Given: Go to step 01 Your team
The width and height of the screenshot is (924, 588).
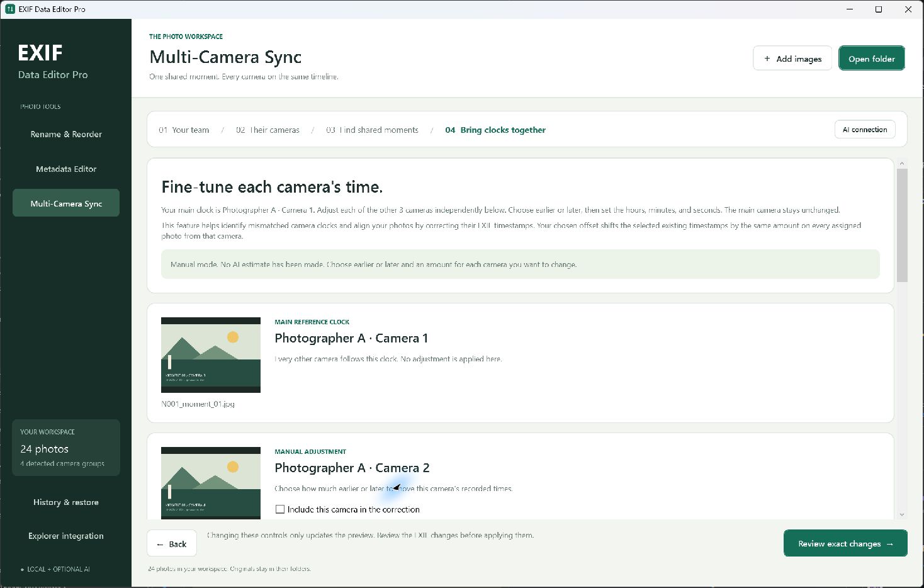Looking at the screenshot, I should point(184,130).
